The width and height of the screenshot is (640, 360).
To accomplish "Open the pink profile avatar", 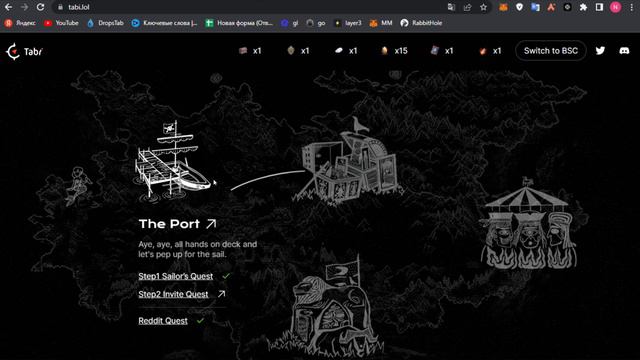I will point(616,7).
